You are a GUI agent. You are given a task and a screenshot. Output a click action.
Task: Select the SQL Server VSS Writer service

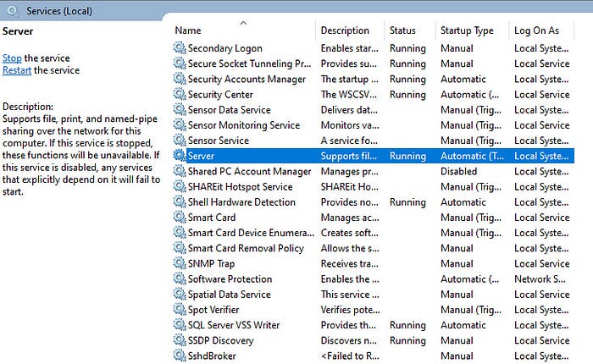[x=373, y=325]
